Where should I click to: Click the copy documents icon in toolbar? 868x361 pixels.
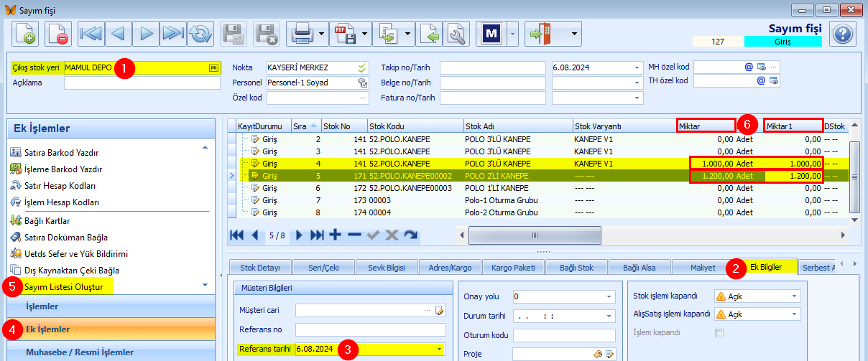tap(389, 33)
